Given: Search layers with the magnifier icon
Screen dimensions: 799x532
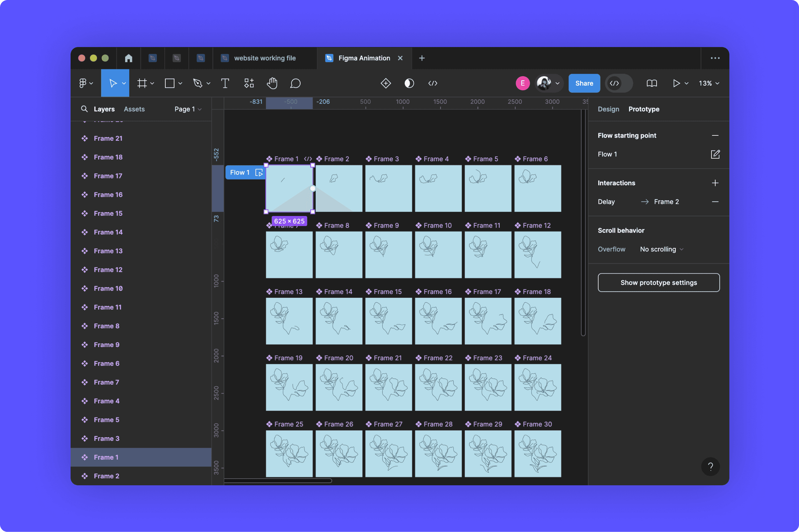Looking at the screenshot, I should [84, 109].
